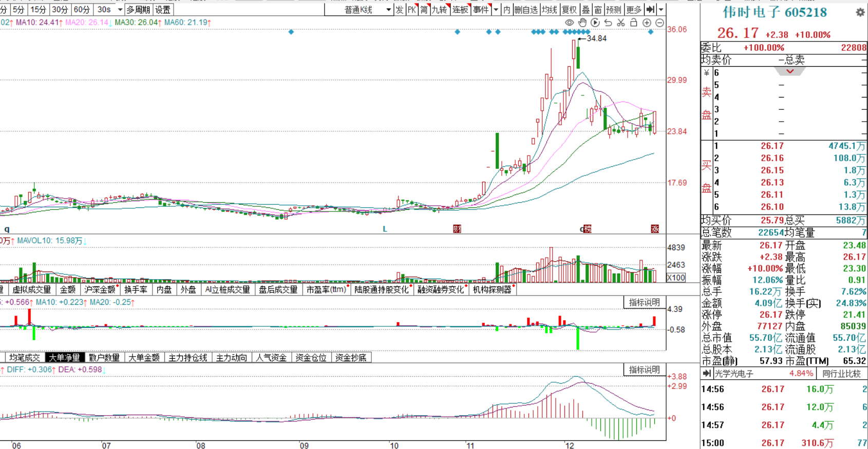Click the 预测 forecast button

[x=614, y=9]
